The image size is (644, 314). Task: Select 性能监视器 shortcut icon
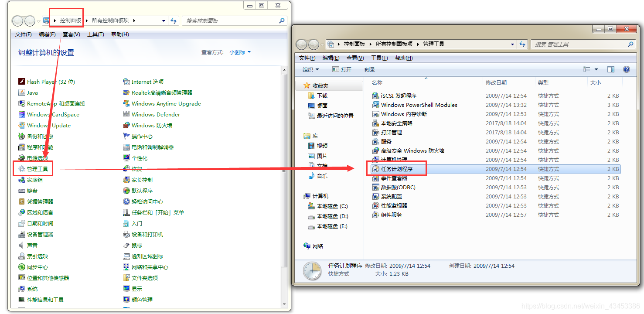click(x=375, y=205)
